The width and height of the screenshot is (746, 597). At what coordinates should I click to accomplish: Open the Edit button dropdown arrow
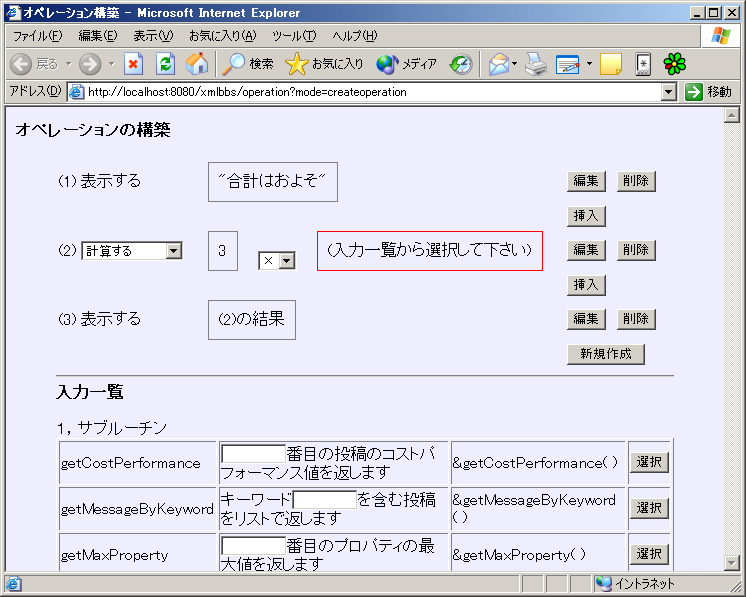pos(589,64)
